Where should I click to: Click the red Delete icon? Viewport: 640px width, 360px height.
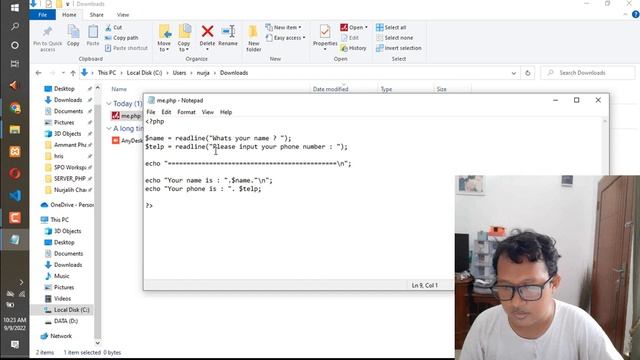pyautogui.click(x=207, y=31)
